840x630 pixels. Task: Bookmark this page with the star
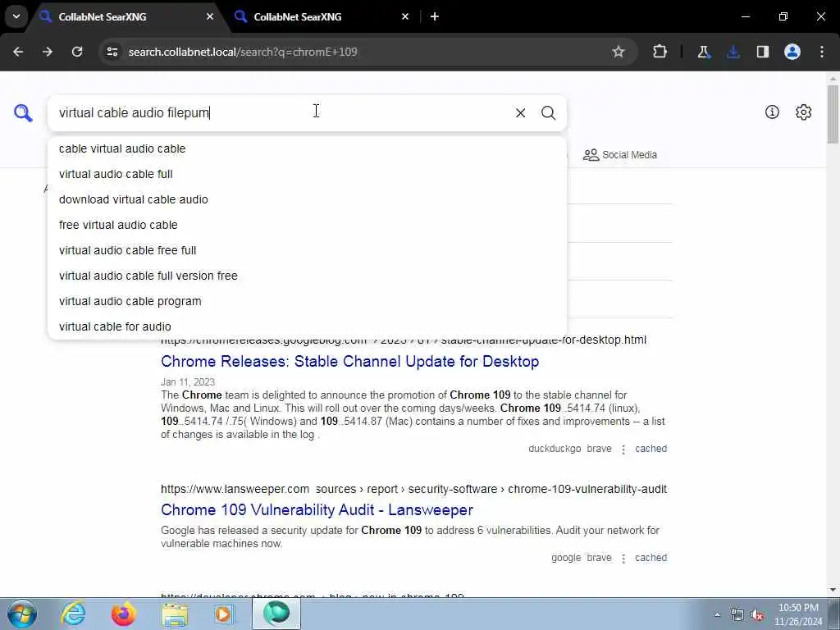pos(619,52)
